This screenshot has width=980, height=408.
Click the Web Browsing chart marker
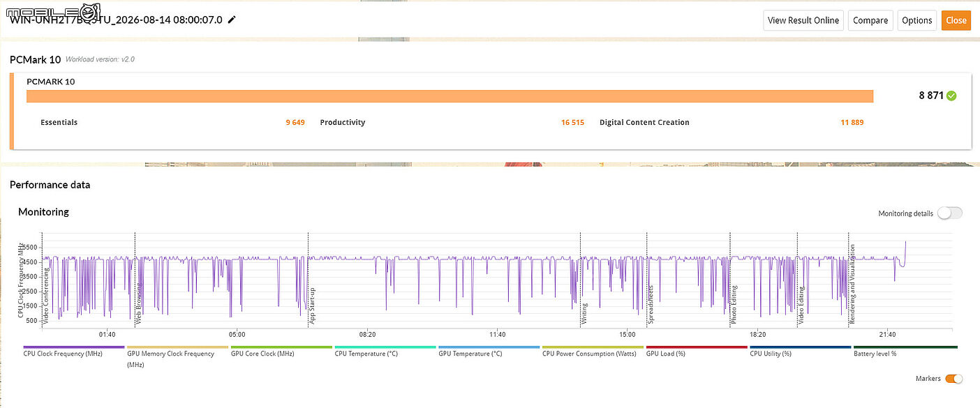point(139,303)
